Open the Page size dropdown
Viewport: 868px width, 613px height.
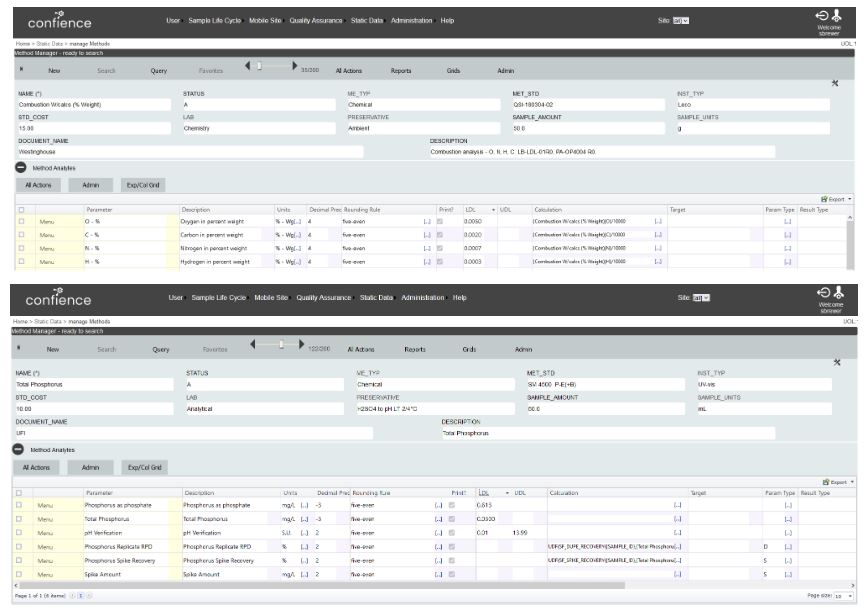pyautogui.click(x=844, y=596)
